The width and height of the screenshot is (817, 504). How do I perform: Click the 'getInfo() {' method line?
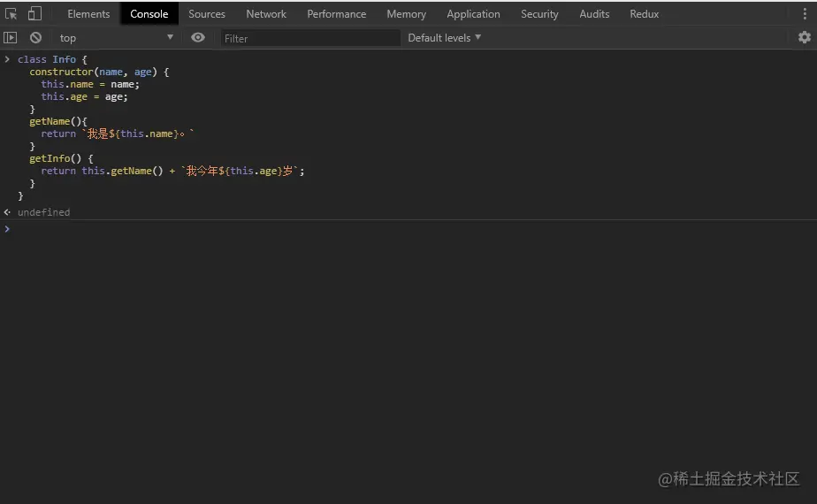[x=61, y=158]
